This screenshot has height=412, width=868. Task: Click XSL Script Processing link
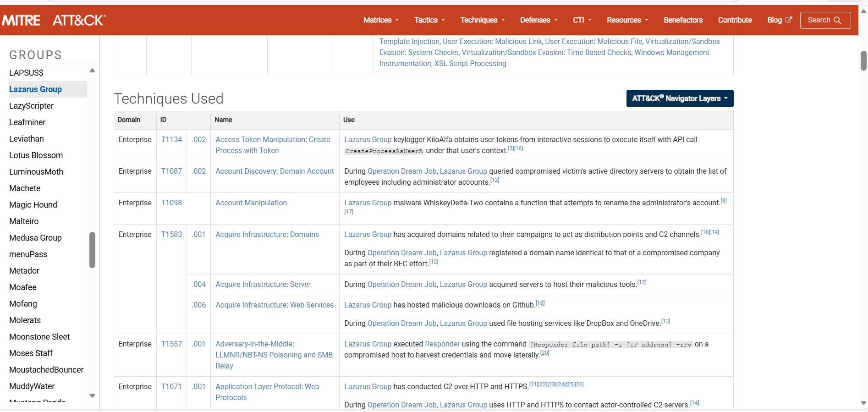click(x=470, y=63)
